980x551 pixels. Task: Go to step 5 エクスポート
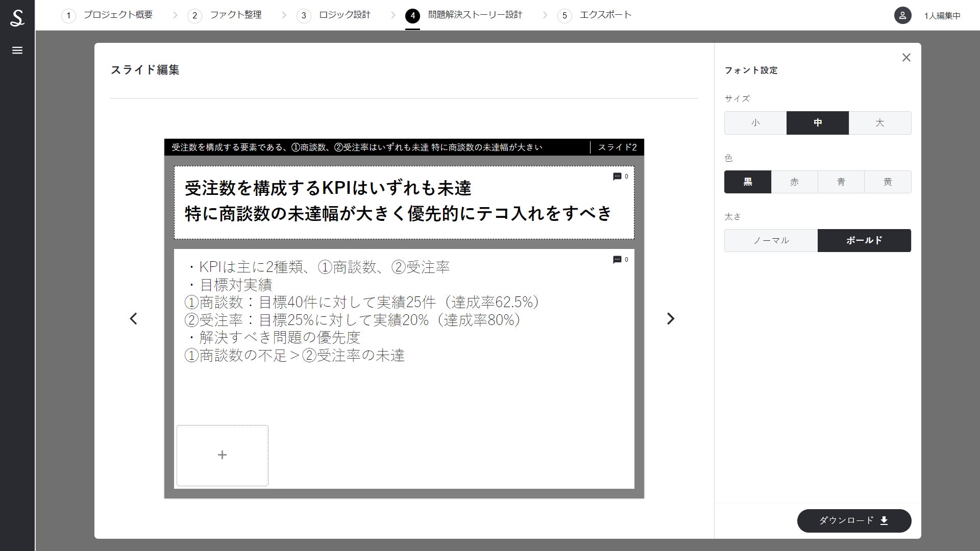click(x=605, y=15)
